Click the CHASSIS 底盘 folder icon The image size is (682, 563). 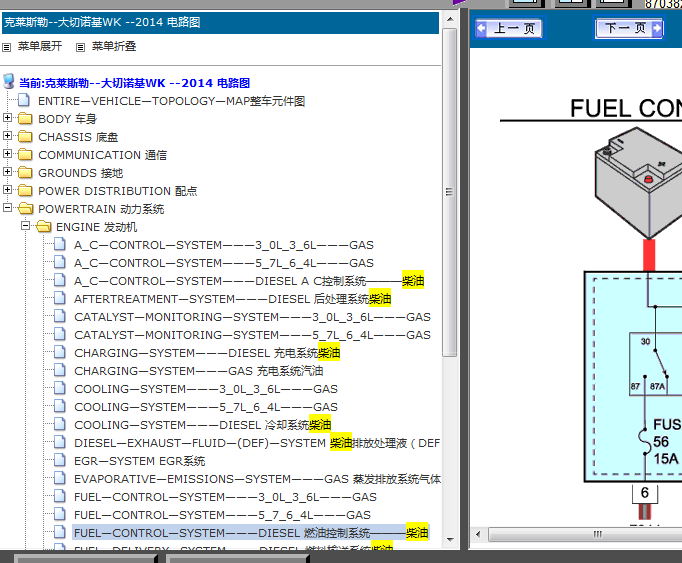click(x=25, y=137)
